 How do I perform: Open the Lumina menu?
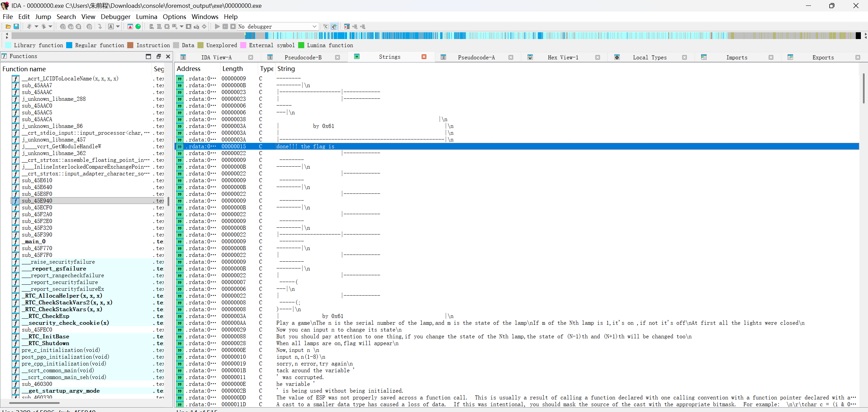(146, 17)
